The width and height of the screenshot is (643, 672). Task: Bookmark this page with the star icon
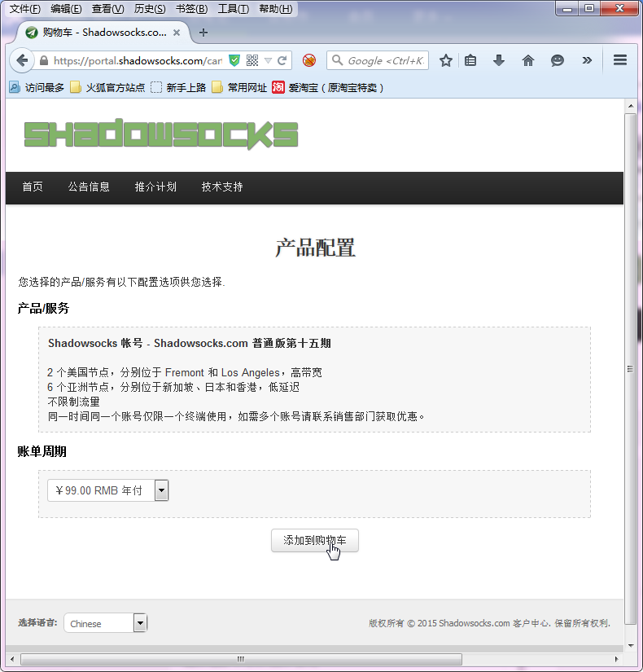point(446,60)
